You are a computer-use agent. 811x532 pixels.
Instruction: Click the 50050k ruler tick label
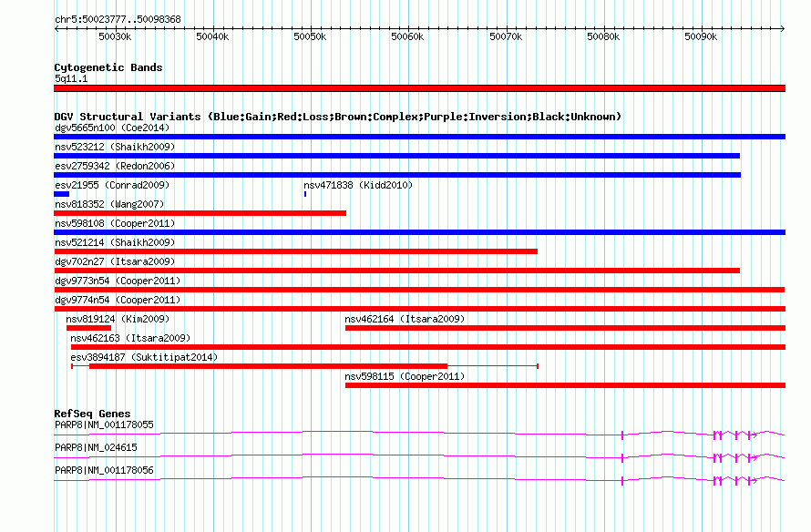tap(310, 36)
